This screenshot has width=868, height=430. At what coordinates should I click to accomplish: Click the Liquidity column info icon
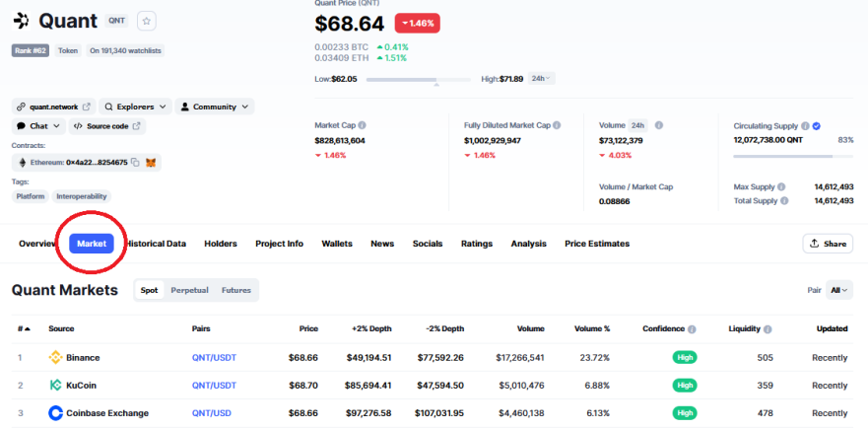(768, 329)
